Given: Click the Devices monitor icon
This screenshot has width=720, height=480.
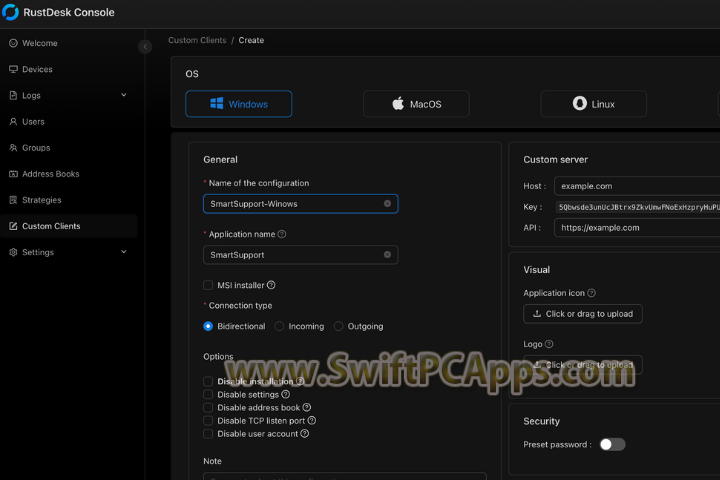Looking at the screenshot, I should (13, 69).
